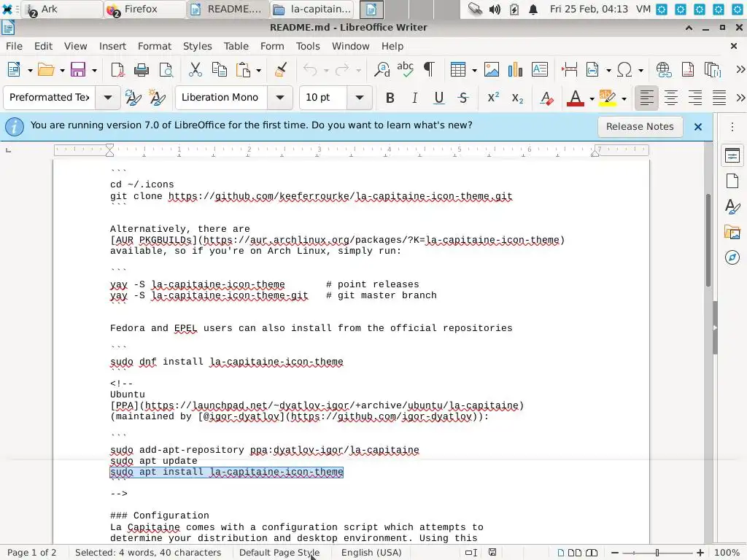Viewport: 747px width, 560px height.
Task: Insert a hyperlink
Action: click(664, 69)
